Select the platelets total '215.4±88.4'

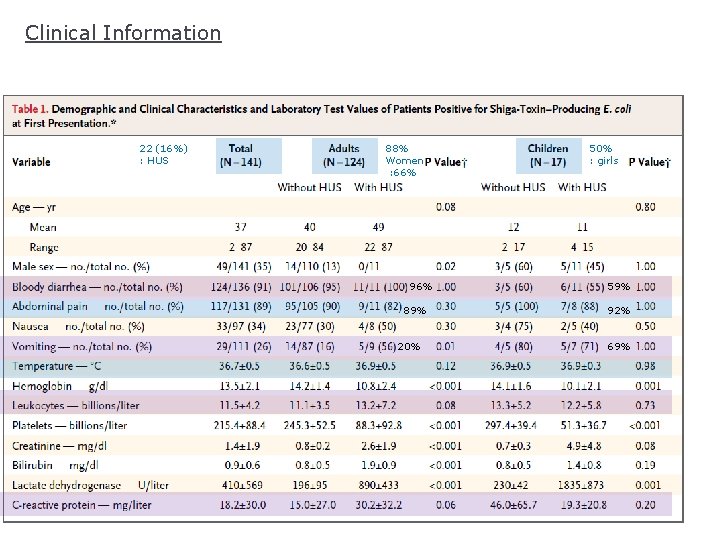pyautogui.click(x=239, y=426)
